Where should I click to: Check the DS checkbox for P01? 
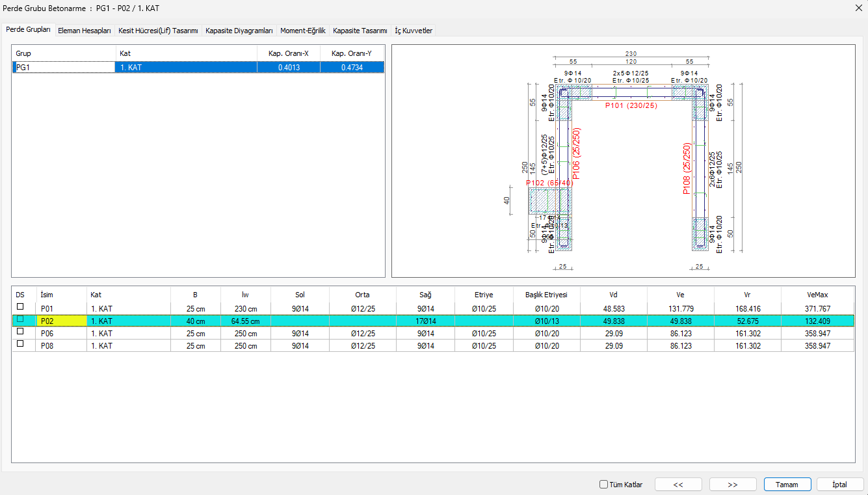point(20,307)
